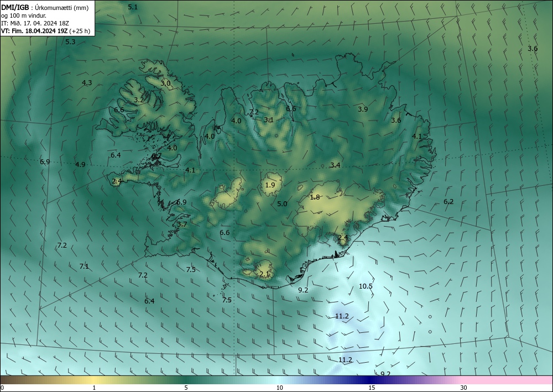Image resolution: width=553 pixels, height=392 pixels.
Task: Click the 2.1 value on Mýrdalsjökull glacier
Action: [264, 274]
